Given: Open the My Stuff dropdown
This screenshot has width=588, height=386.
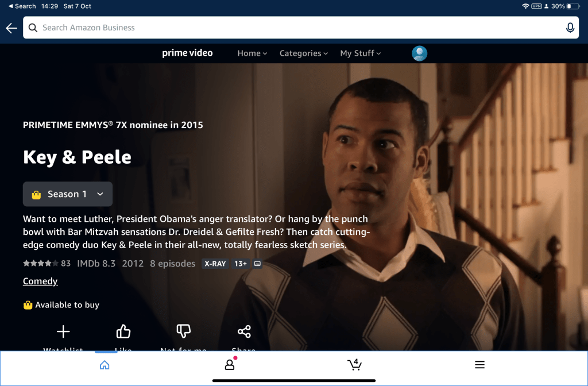Looking at the screenshot, I should point(361,53).
